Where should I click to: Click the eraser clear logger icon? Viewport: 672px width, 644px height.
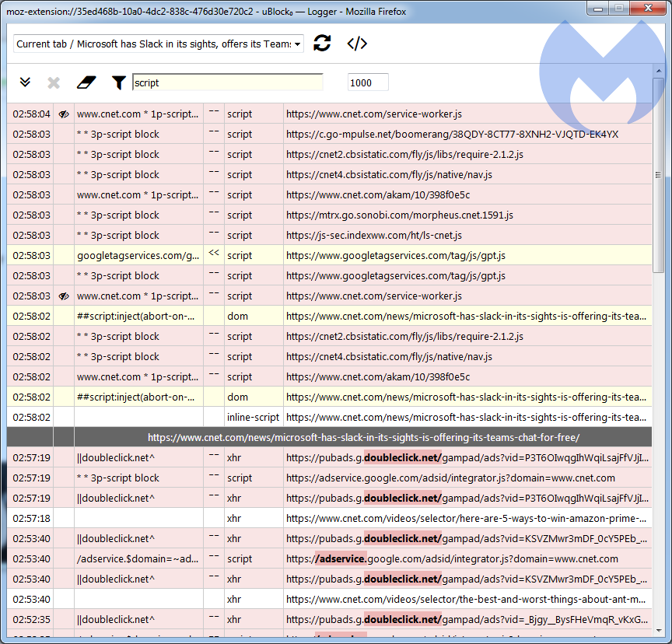(x=86, y=82)
